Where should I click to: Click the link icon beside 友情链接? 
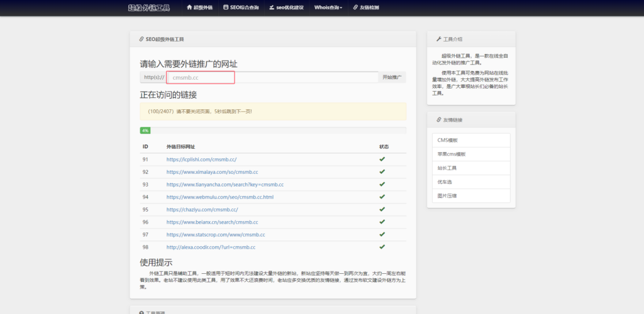439,120
